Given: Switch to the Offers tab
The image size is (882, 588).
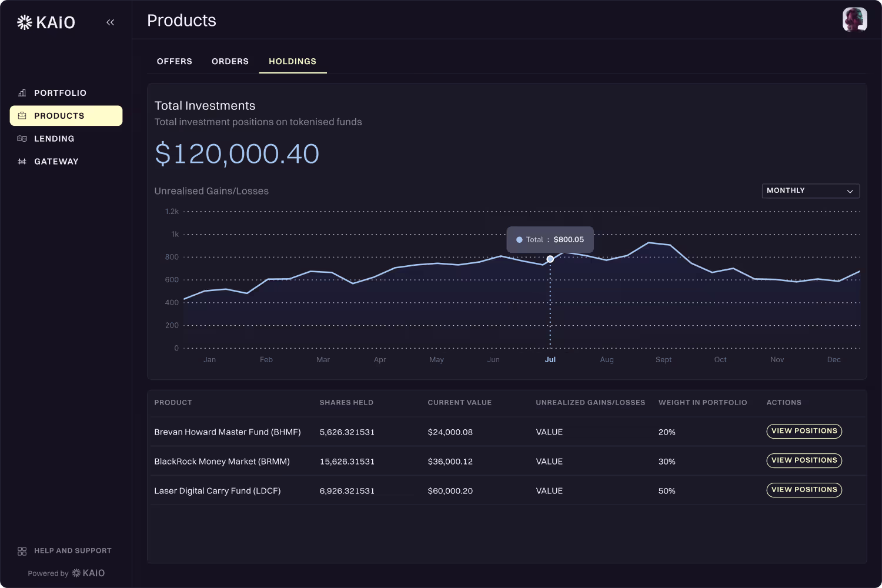Looking at the screenshot, I should 175,61.
